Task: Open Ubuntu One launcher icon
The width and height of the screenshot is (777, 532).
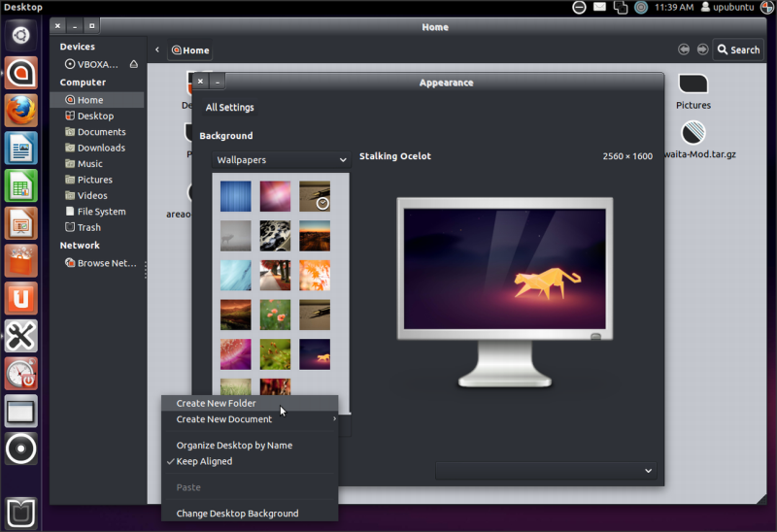Action: click(20, 299)
